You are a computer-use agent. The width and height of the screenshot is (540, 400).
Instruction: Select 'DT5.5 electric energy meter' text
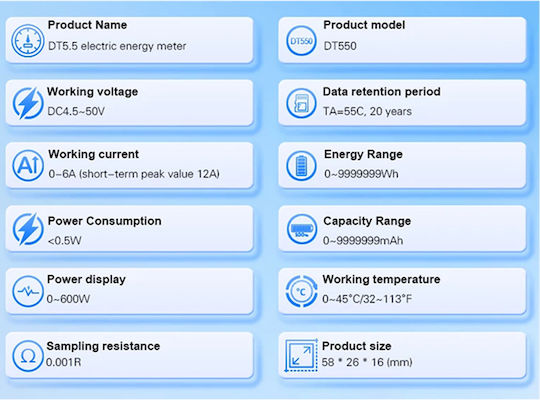pos(117,46)
